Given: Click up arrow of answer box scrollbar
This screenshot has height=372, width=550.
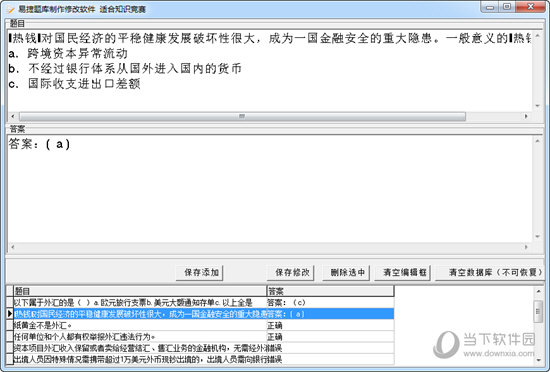Looking at the screenshot, I should coord(538,141).
